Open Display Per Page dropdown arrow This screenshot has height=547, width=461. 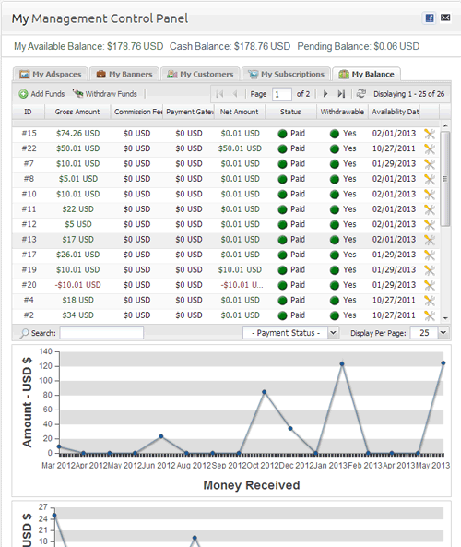[x=443, y=332]
